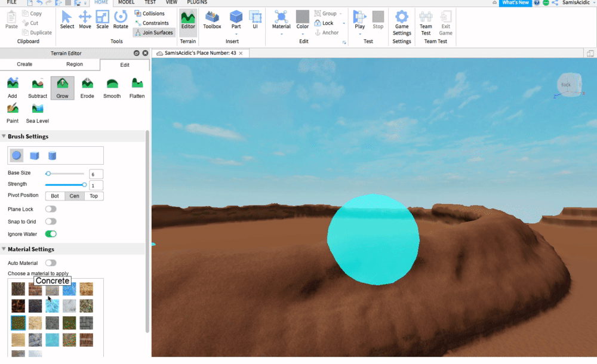
Task: Open the Toolbox
Action: click(x=212, y=20)
